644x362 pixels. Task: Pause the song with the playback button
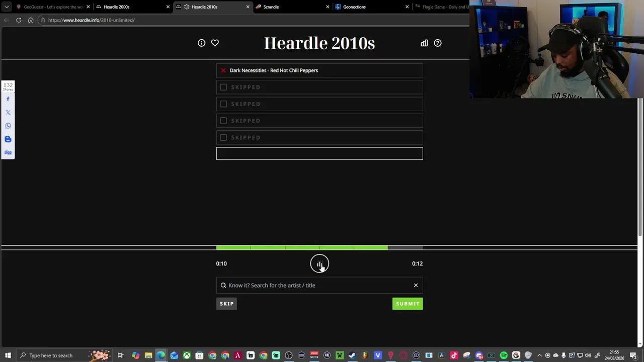pyautogui.click(x=319, y=264)
